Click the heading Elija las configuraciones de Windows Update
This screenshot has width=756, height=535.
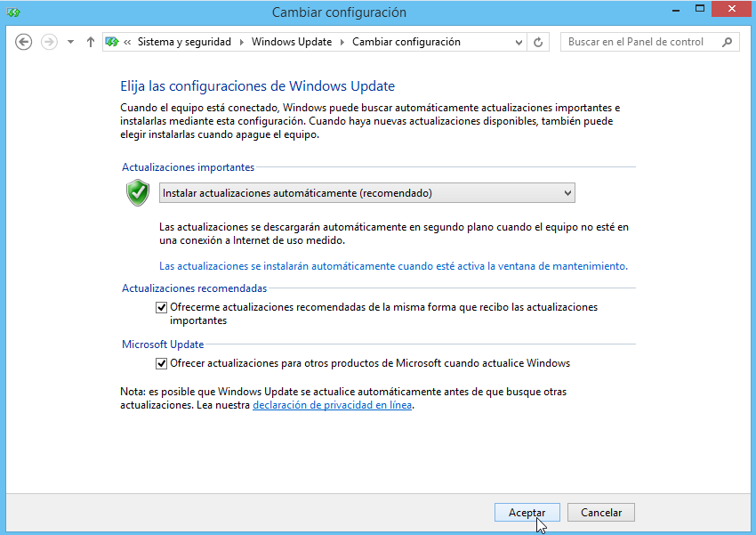click(257, 85)
